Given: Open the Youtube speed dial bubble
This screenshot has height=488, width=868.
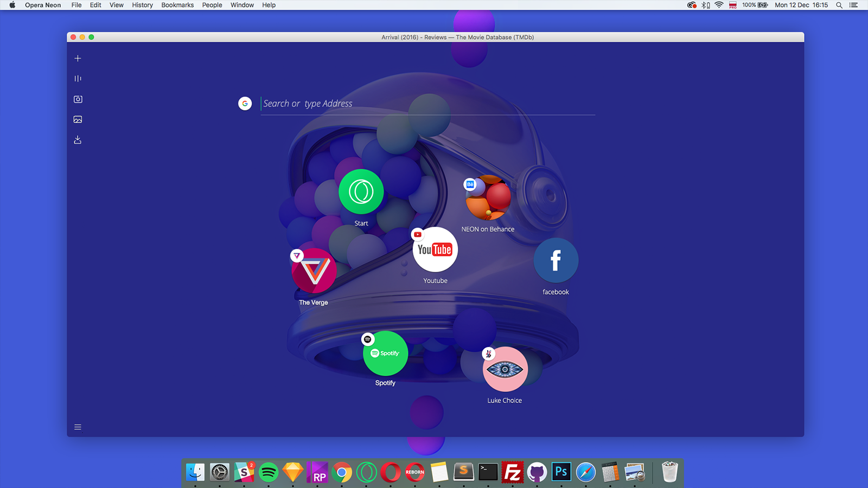Looking at the screenshot, I should [x=435, y=250].
